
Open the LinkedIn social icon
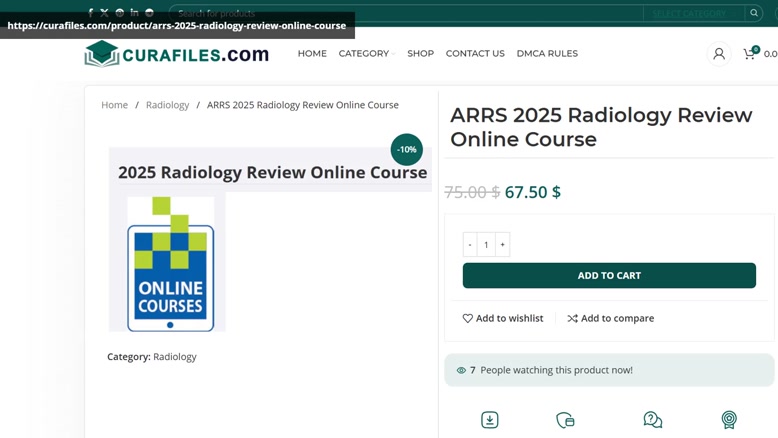[x=134, y=12]
